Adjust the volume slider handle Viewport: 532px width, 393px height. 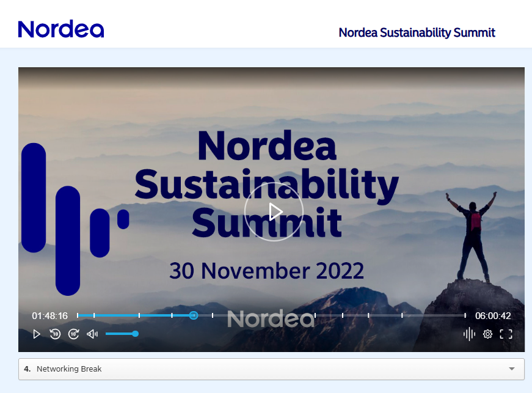point(136,334)
